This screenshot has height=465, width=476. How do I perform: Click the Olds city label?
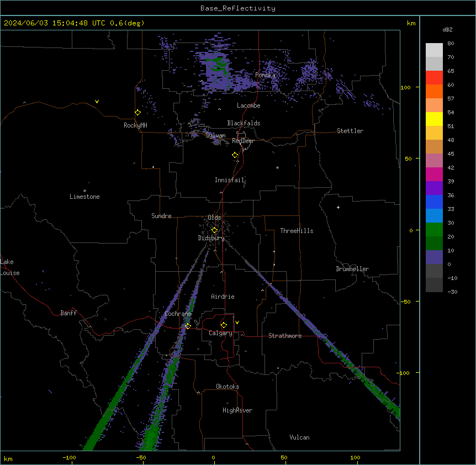(214, 218)
